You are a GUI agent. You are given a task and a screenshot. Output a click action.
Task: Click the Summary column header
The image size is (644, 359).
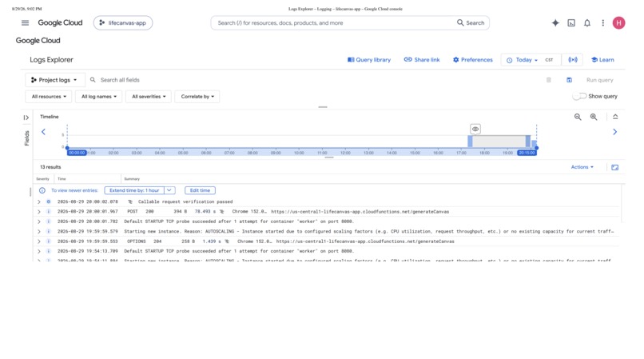click(132, 179)
